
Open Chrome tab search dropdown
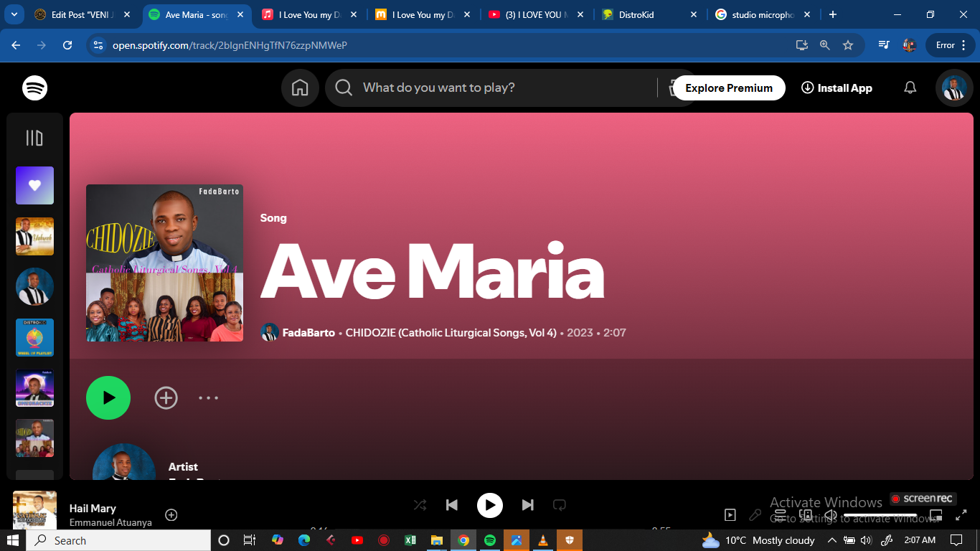(x=14, y=14)
